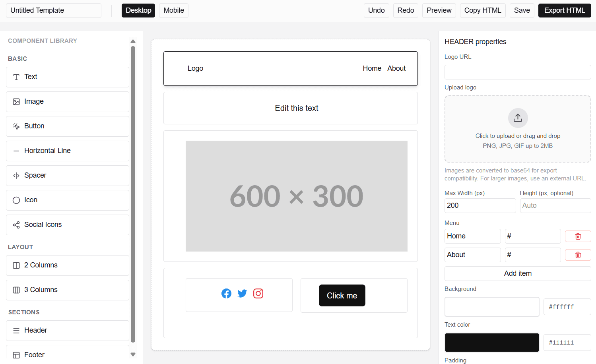Open the white Background color swatch

[x=492, y=307]
